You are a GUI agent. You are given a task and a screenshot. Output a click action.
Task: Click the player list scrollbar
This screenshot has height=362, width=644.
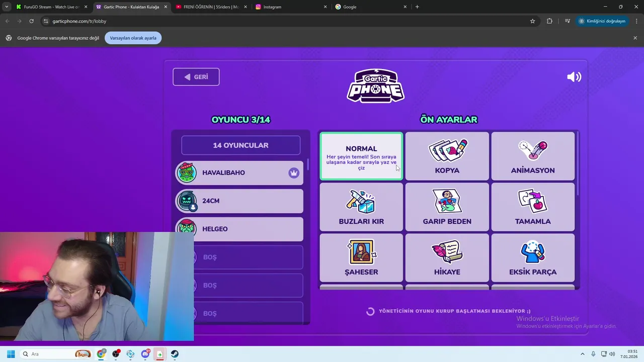[308, 165]
